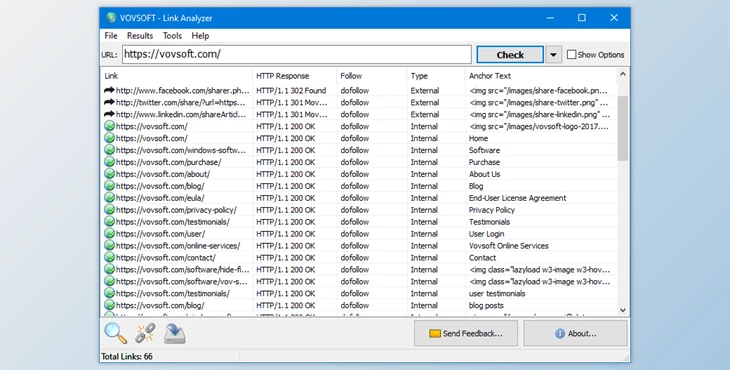Click green check icon of vovsoft.com/user/ row
Screen dimensions: 730x370
[109, 233]
